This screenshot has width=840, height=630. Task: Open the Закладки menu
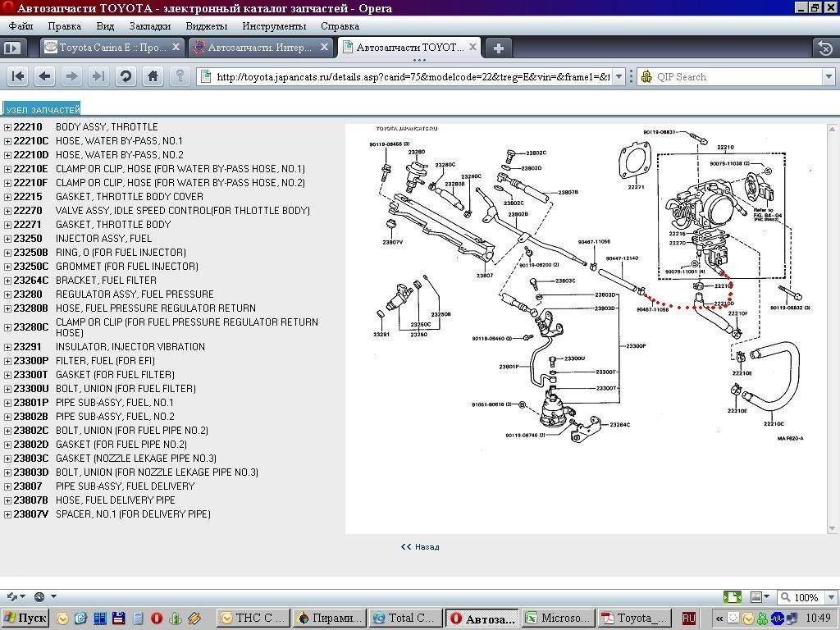(x=150, y=26)
